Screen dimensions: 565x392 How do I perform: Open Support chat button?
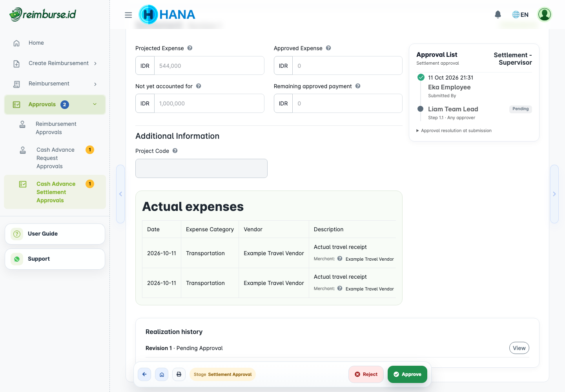[x=55, y=259]
